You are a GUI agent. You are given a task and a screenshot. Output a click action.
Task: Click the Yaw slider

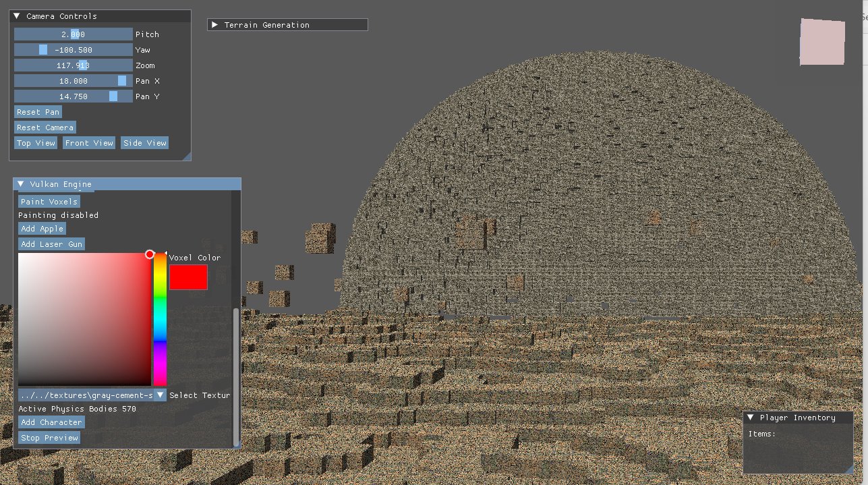[73, 50]
